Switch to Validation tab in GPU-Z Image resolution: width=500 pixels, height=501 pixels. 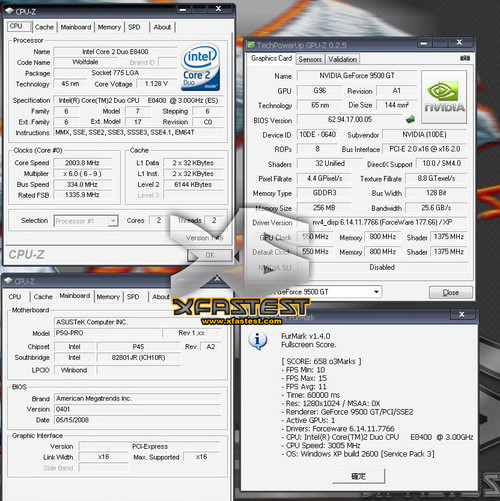pyautogui.click(x=342, y=59)
